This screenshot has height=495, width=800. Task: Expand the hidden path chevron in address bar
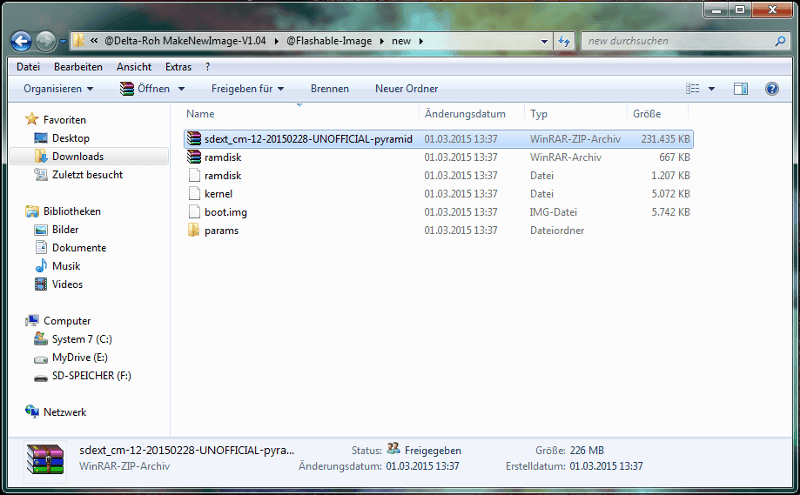pos(94,41)
